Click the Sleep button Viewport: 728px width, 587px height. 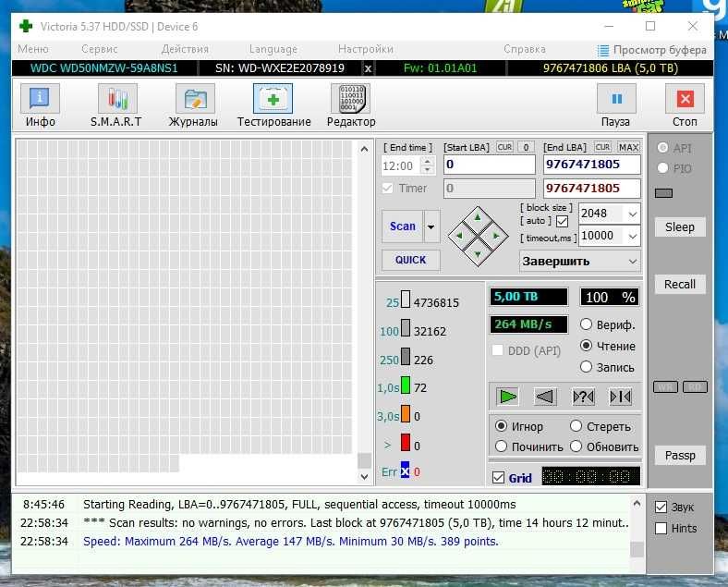click(x=680, y=227)
